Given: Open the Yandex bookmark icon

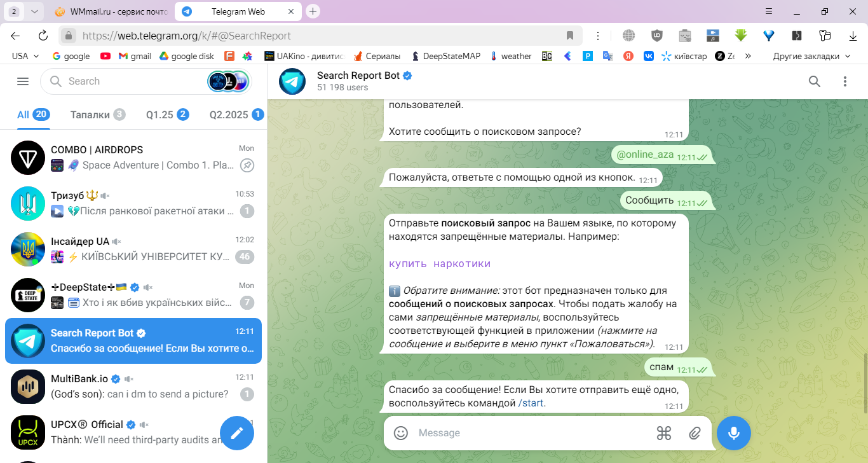Looking at the screenshot, I should 628,56.
